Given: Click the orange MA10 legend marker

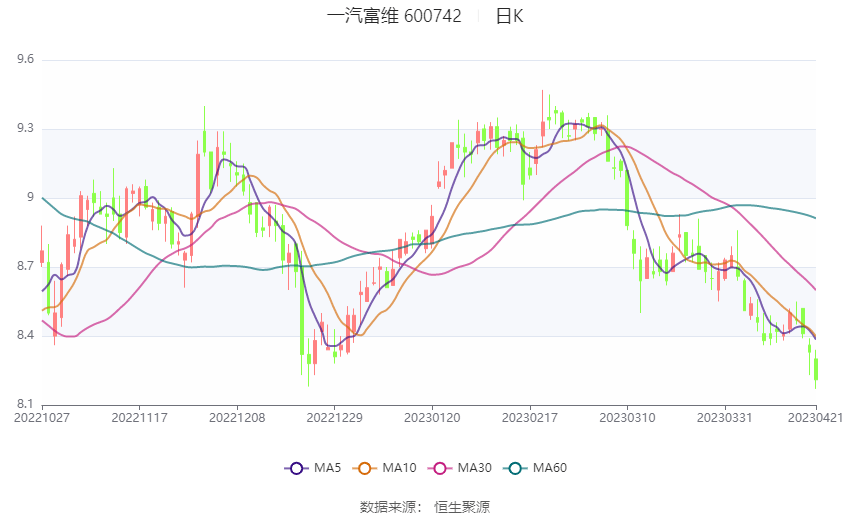Looking at the screenshot, I should tap(365, 467).
